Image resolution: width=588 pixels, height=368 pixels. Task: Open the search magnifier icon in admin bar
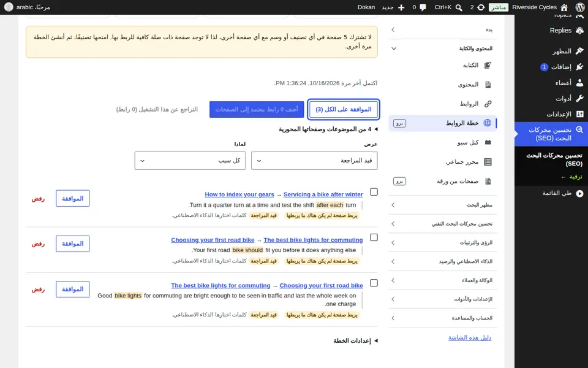point(459,7)
